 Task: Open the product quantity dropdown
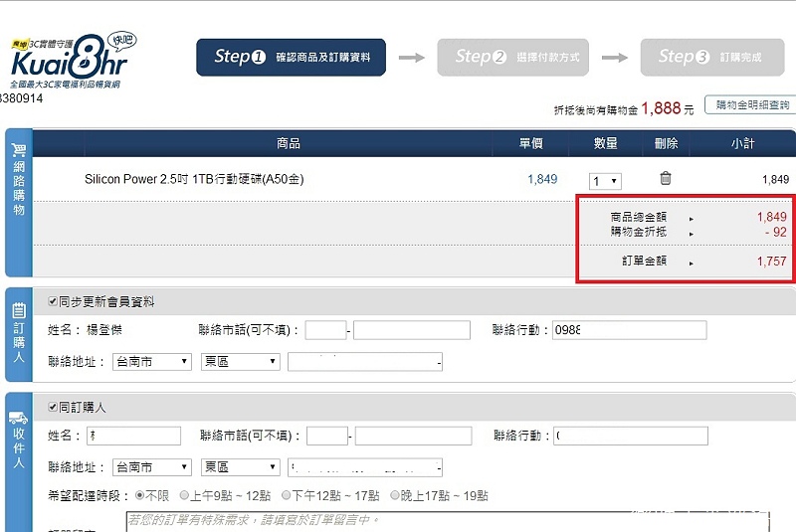[x=605, y=181]
